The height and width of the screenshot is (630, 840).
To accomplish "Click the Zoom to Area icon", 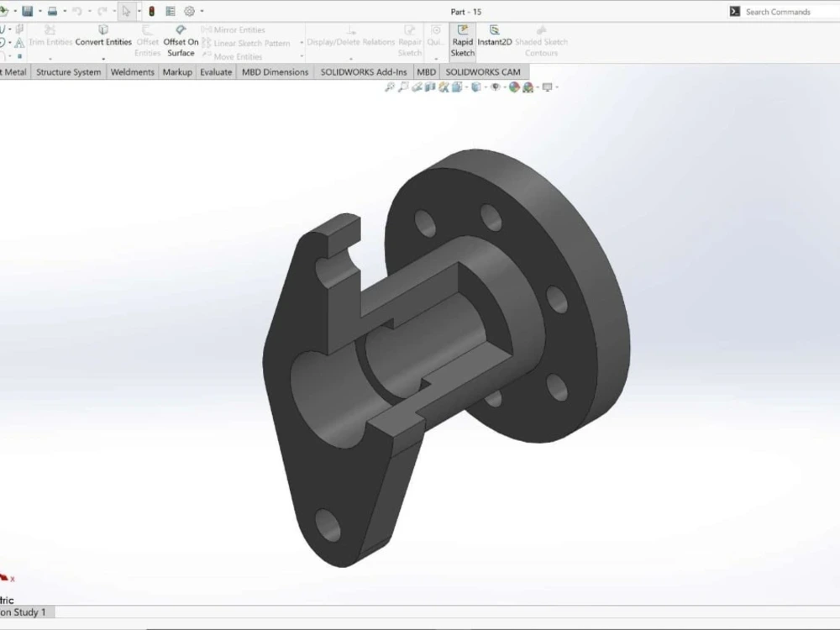I will tap(403, 87).
